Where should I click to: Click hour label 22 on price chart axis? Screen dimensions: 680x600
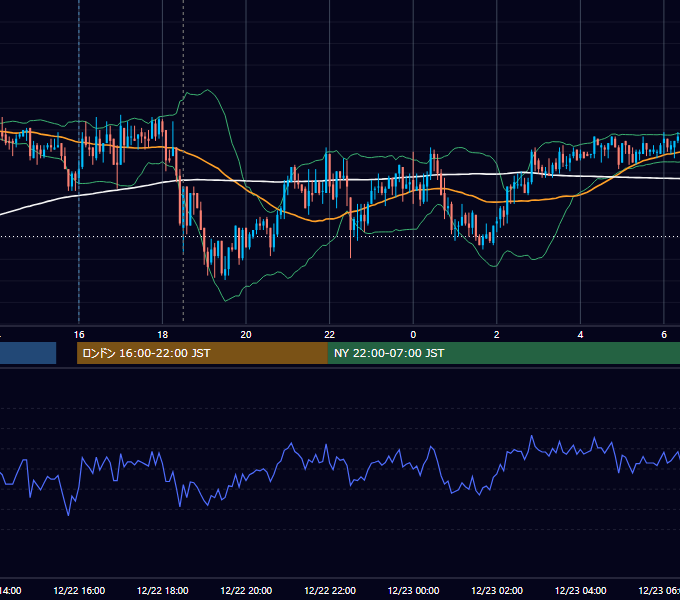click(330, 335)
